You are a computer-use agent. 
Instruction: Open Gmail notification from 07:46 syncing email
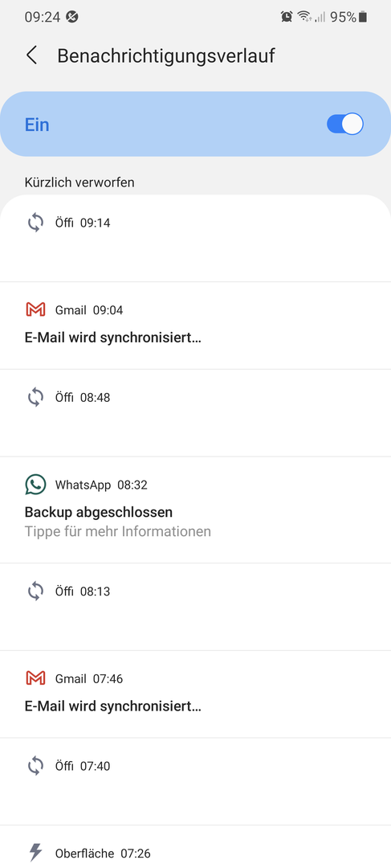pyautogui.click(x=195, y=694)
